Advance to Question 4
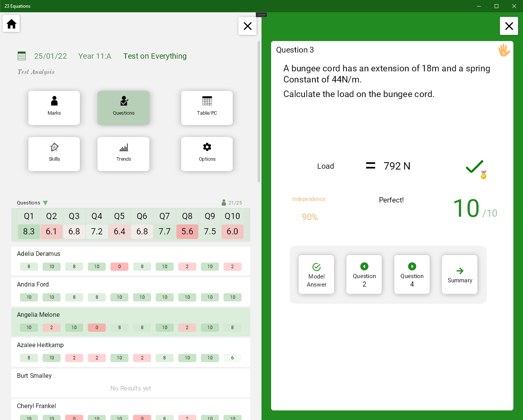523x420 pixels. coord(412,275)
